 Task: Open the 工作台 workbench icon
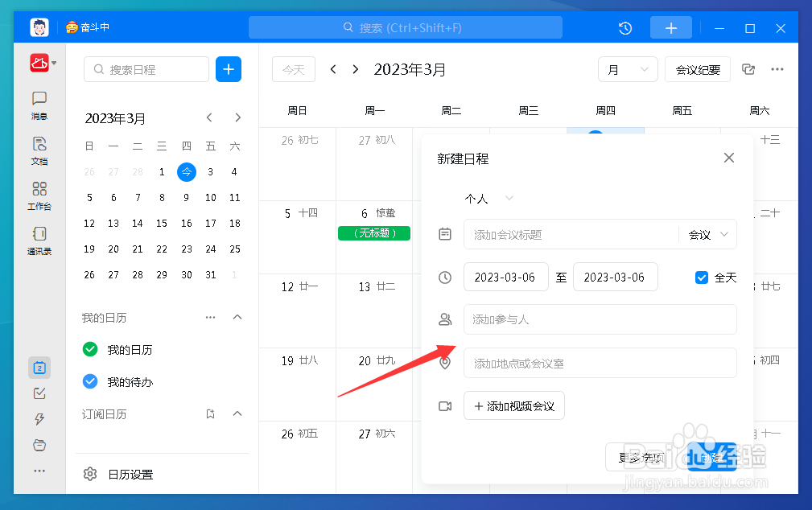tap(39, 195)
